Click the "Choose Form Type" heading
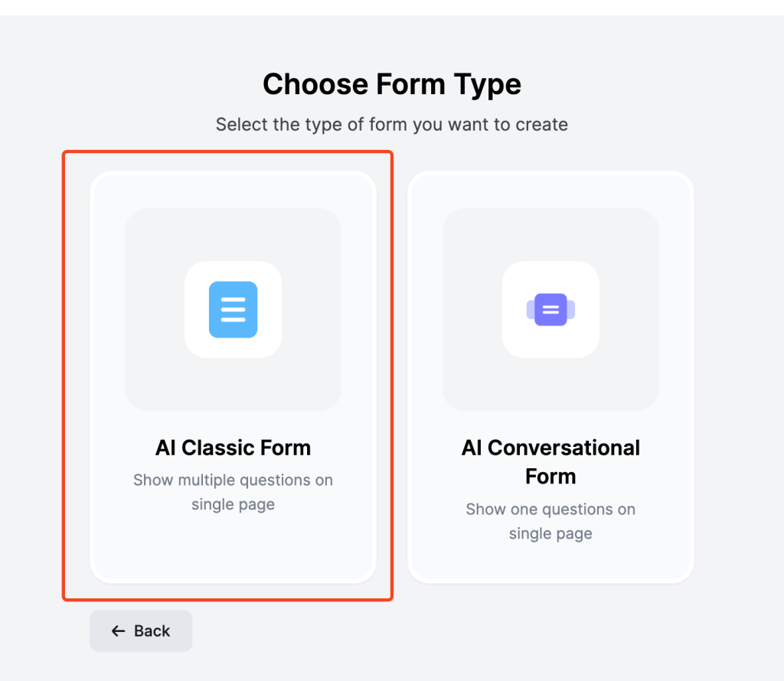784x681 pixels. click(x=392, y=84)
